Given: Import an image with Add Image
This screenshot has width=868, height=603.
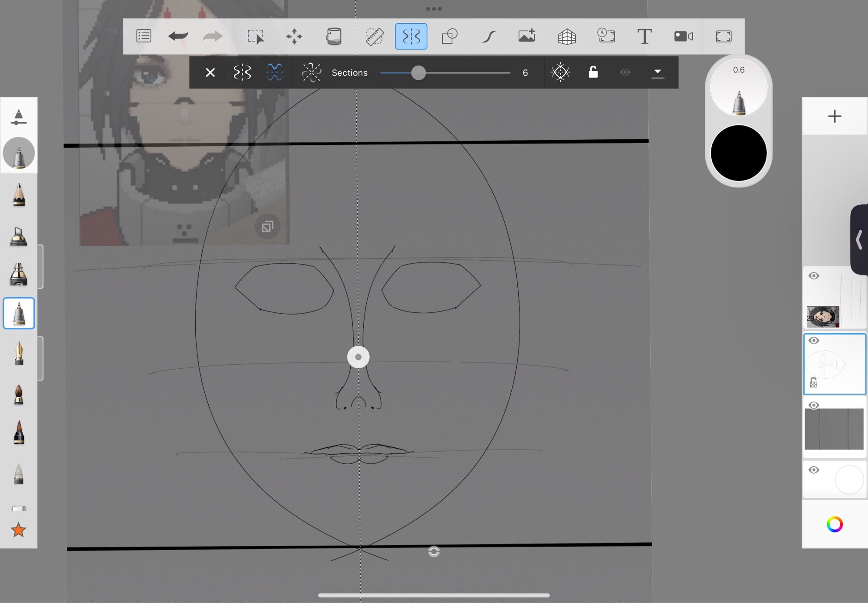Looking at the screenshot, I should 527,36.
